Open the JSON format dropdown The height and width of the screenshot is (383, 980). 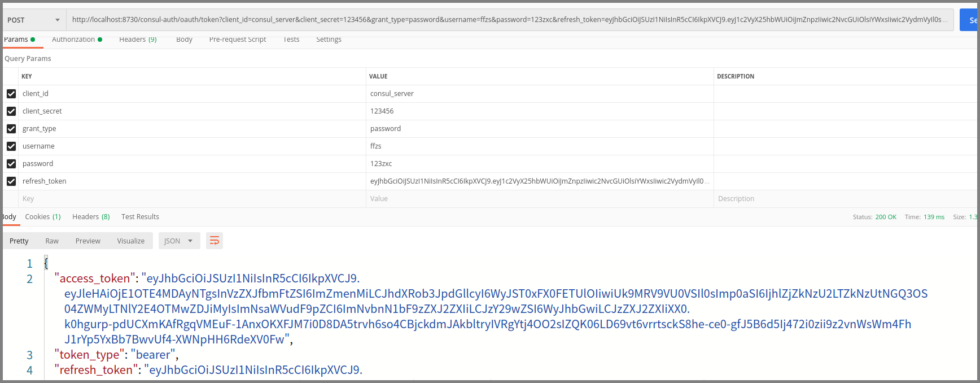[x=178, y=241]
